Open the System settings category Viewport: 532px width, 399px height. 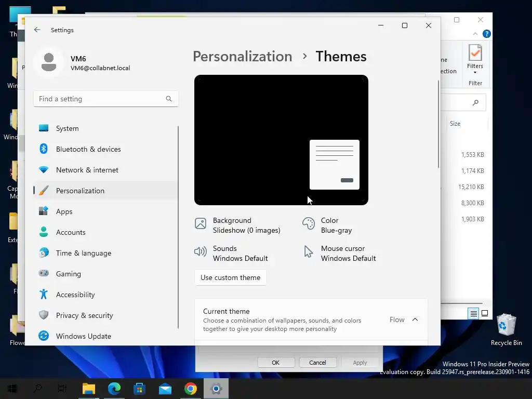[x=105, y=128]
